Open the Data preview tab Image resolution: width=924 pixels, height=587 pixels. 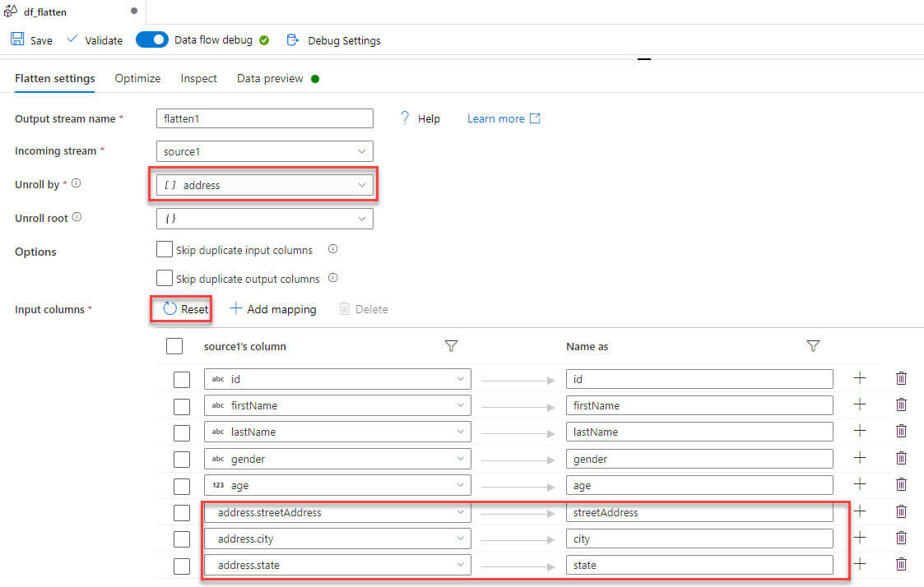click(x=270, y=79)
